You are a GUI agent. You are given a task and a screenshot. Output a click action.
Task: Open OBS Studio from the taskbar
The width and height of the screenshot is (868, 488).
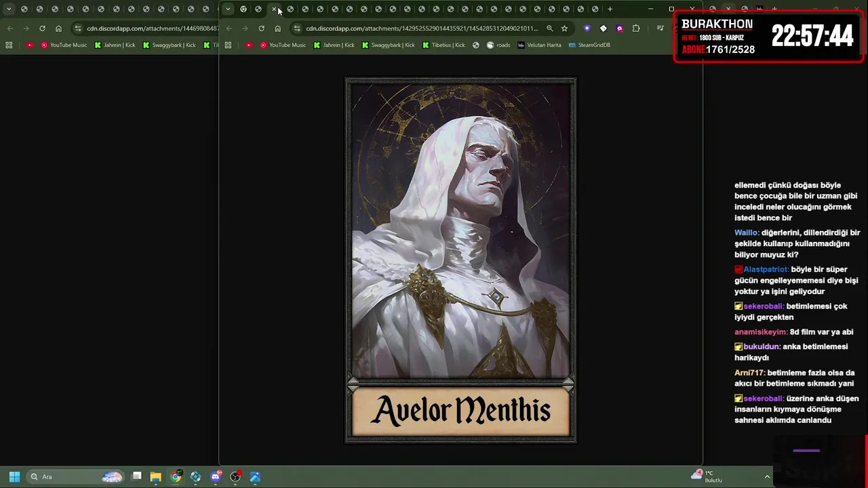(235, 476)
